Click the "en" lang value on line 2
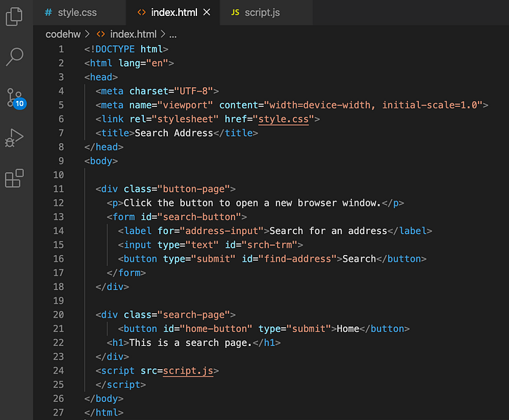The image size is (509, 420). pos(157,63)
